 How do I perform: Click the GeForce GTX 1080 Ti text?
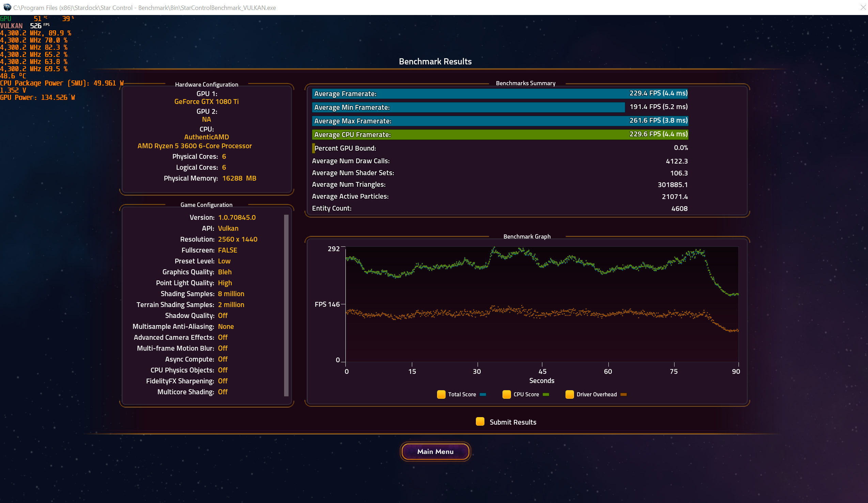coord(206,102)
